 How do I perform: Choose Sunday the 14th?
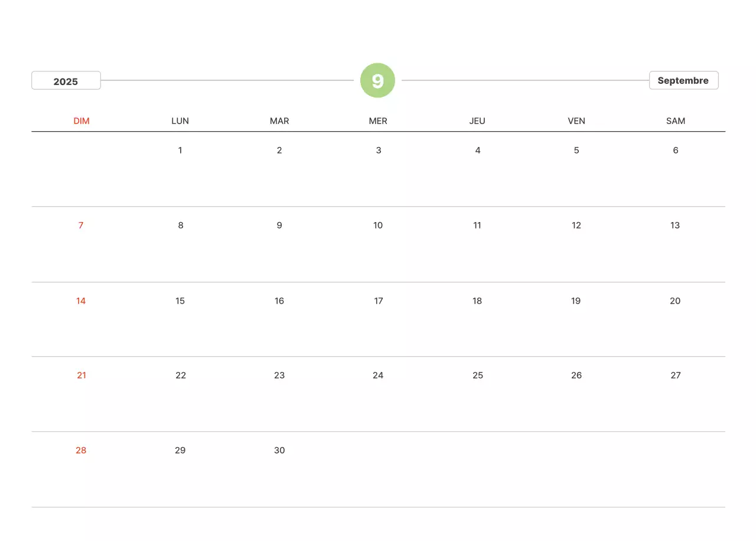pos(81,301)
